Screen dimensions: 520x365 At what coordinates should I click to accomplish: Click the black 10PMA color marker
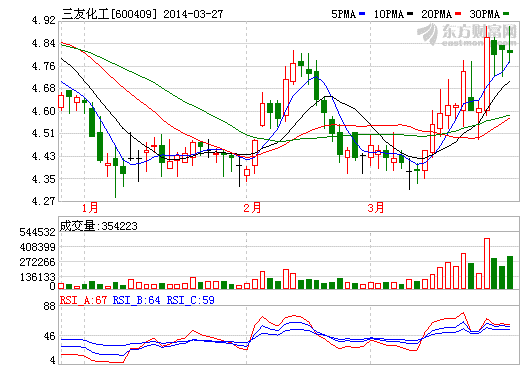(410, 14)
